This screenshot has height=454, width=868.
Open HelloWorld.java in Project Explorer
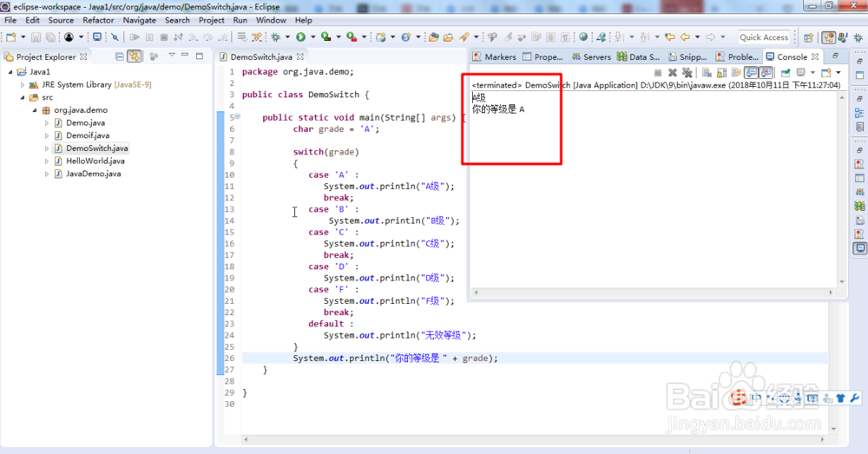click(x=95, y=161)
